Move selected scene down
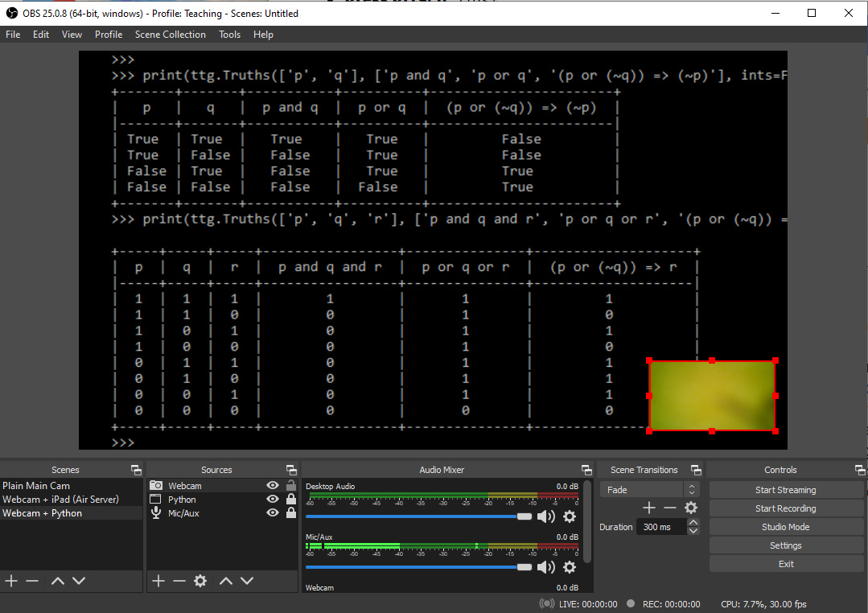 (x=79, y=581)
